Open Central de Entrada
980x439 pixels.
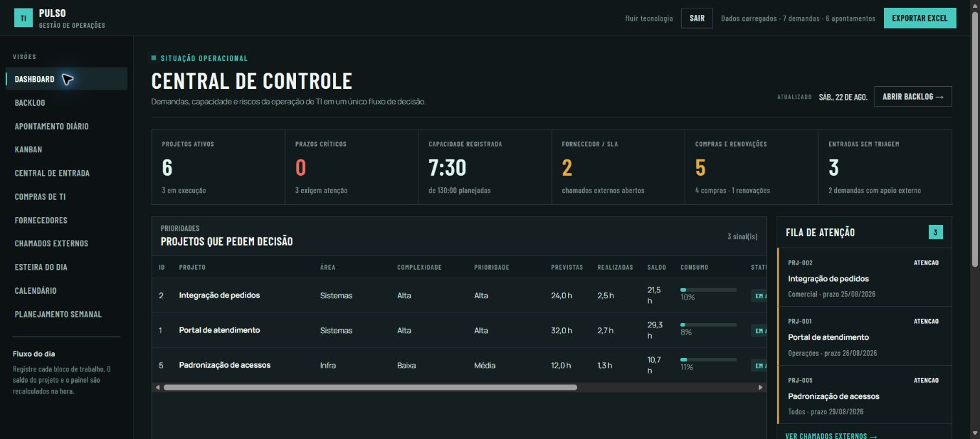point(66,173)
